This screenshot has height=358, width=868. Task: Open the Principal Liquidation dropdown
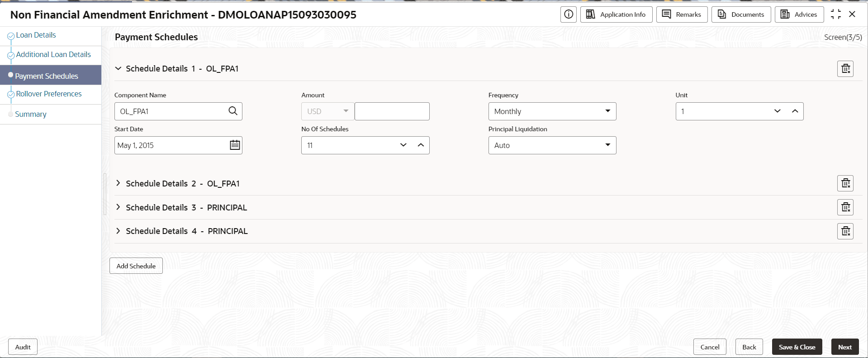point(552,145)
